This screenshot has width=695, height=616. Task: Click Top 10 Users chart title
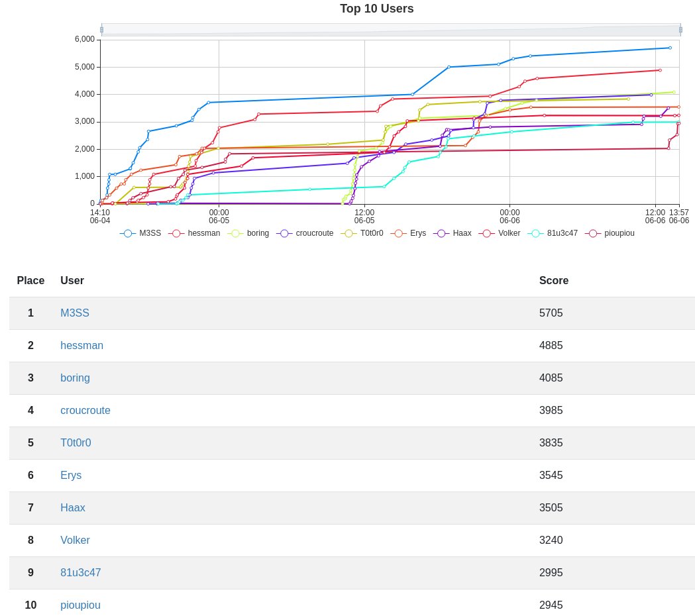[377, 9]
